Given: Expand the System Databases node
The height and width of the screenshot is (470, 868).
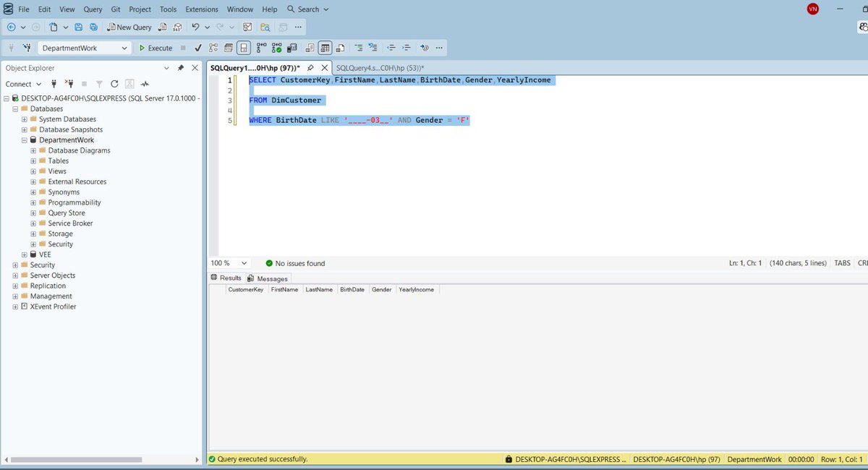Looking at the screenshot, I should [25, 119].
